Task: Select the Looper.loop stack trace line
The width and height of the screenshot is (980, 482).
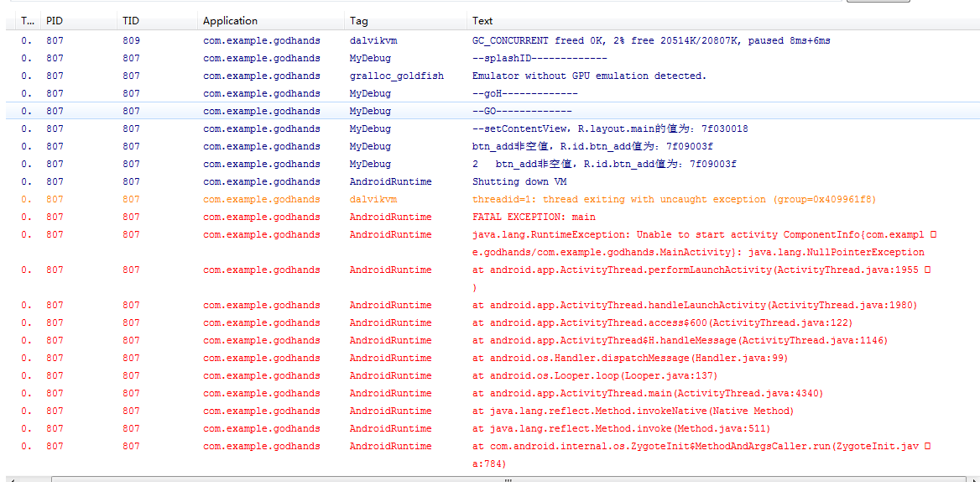Action: pos(594,375)
